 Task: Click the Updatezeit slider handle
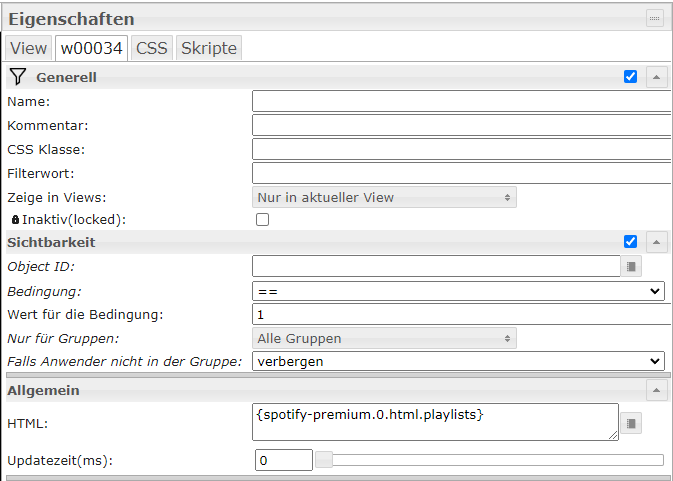click(x=324, y=460)
